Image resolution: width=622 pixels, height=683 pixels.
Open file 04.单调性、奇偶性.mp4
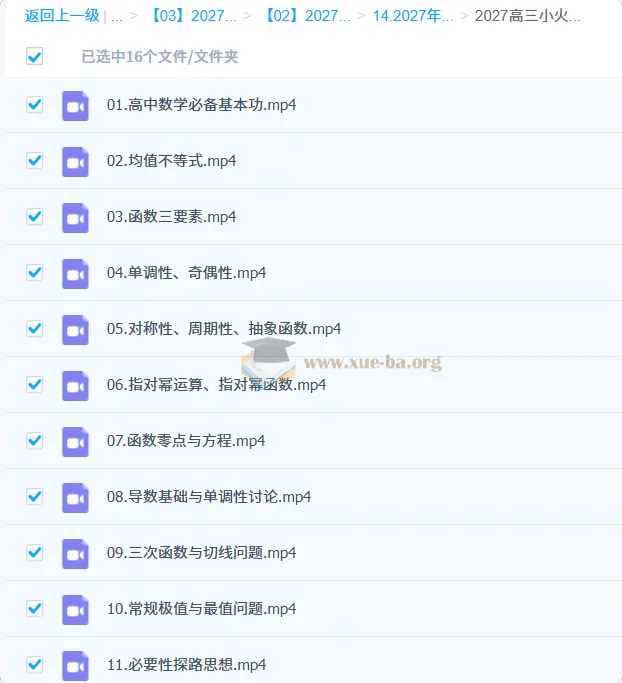click(186, 273)
